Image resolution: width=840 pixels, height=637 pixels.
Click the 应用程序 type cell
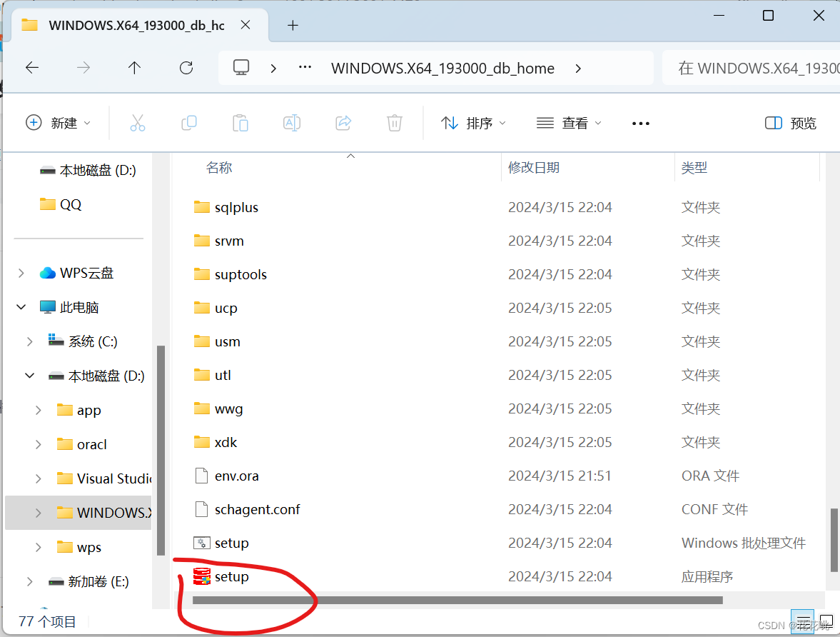coord(707,576)
